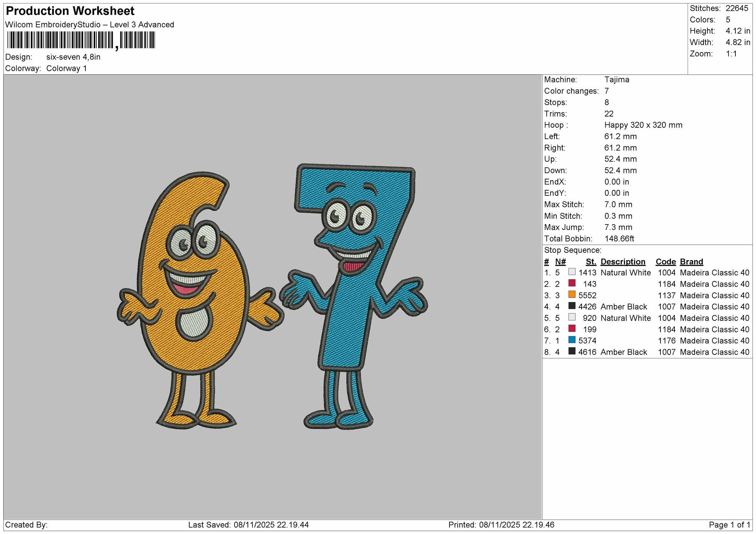Select the black swatch in stop 8
756x534 pixels.
[x=572, y=351]
